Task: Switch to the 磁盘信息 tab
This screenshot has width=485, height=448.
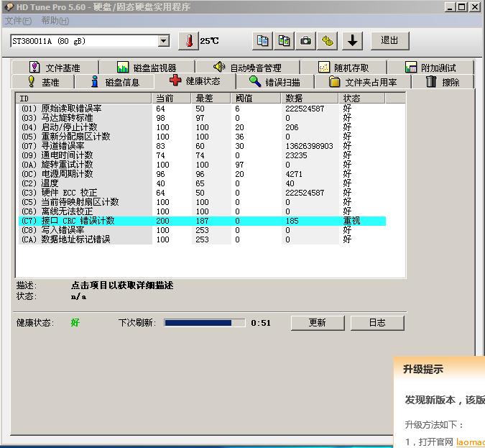Action: [x=115, y=82]
